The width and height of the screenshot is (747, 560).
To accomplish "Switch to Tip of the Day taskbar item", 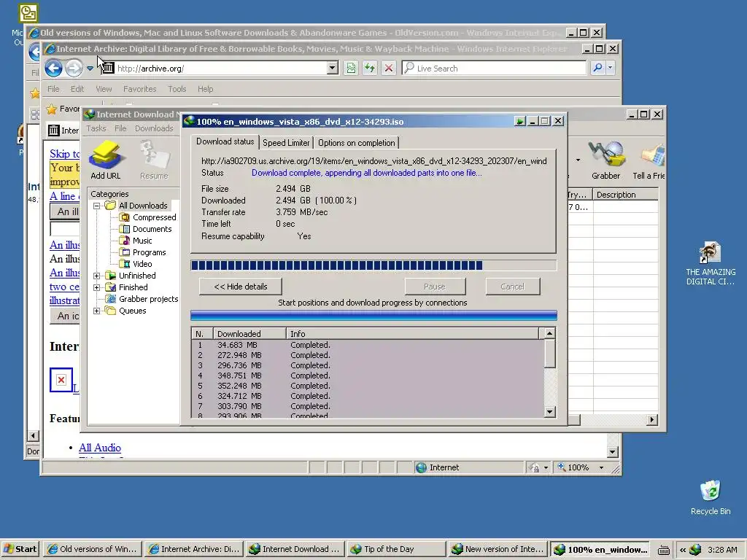I will point(396,549).
